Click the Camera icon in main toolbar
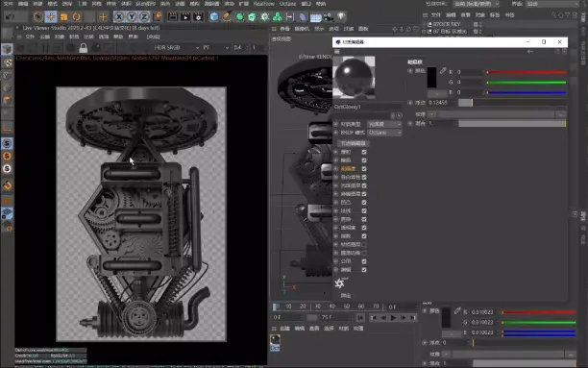588x368 pixels. pos(329,17)
